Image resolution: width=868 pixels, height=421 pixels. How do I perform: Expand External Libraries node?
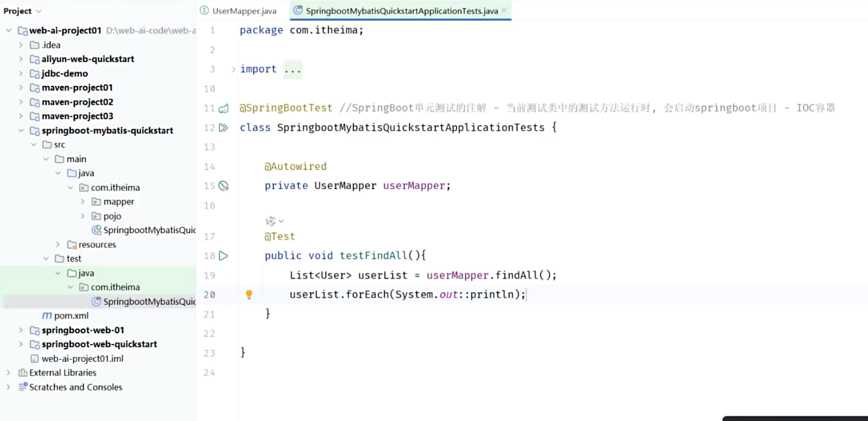click(x=8, y=373)
